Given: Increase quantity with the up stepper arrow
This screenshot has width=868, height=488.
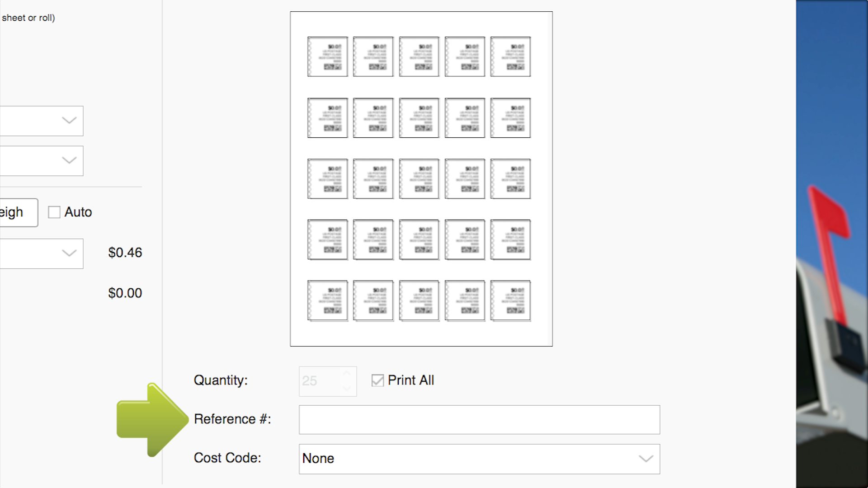Looking at the screenshot, I should [347, 374].
